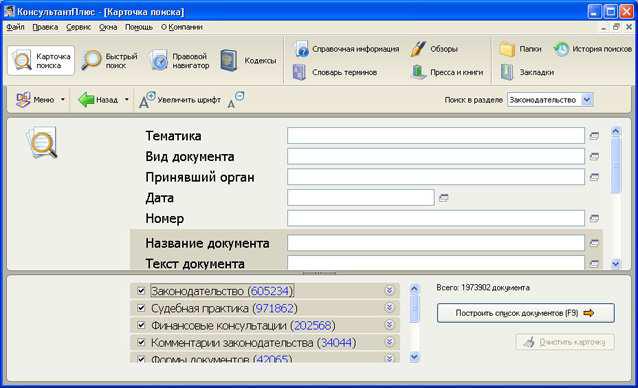Image resolution: width=638 pixels, height=388 pixels.
Task: Open the Кодексы section
Action: click(x=248, y=61)
